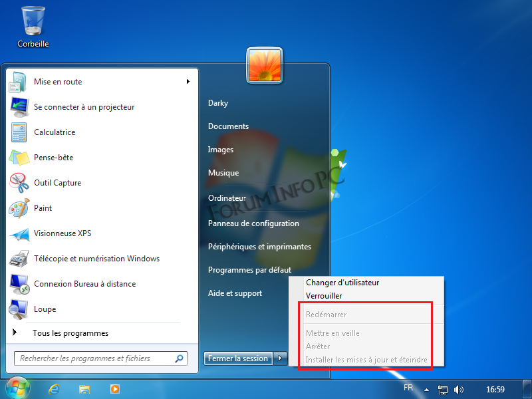Open the Visionneuse XPS icon

(19, 234)
